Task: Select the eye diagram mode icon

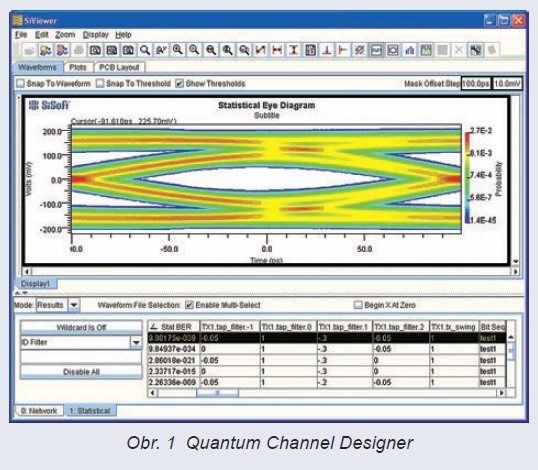Action: (393, 50)
